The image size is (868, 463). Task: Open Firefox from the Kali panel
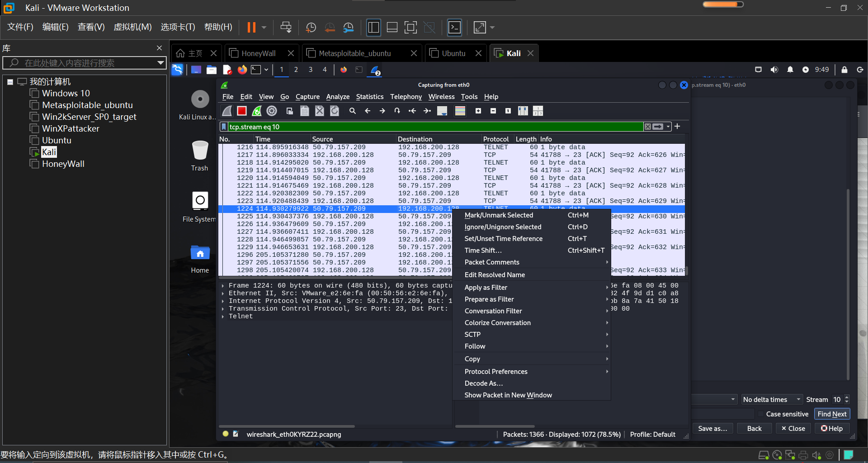pyautogui.click(x=242, y=70)
